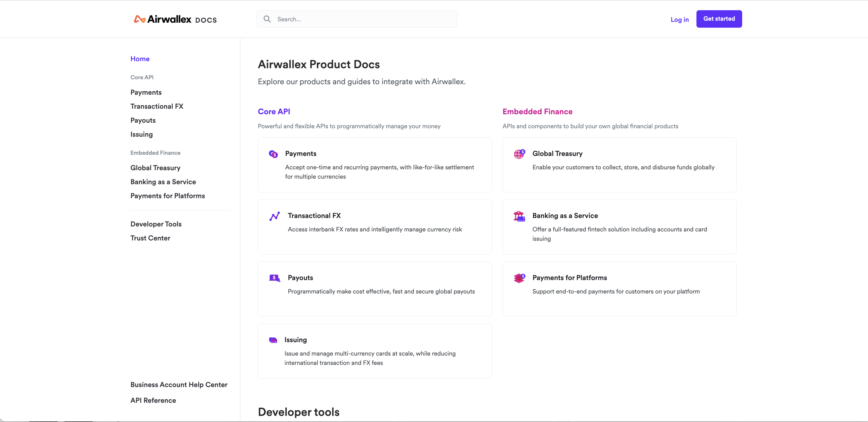Select Issuing in the sidebar

(141, 134)
